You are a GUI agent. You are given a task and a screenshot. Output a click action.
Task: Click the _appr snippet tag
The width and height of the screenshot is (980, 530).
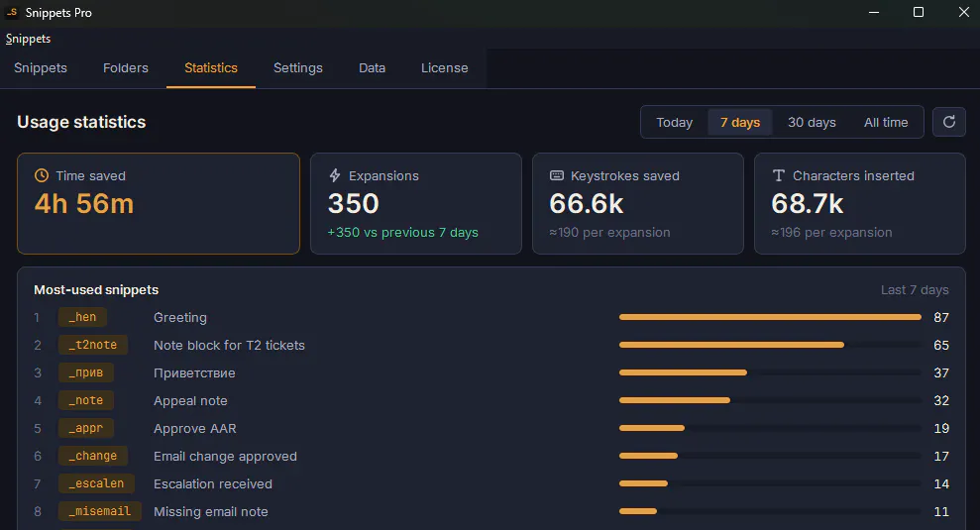click(86, 428)
